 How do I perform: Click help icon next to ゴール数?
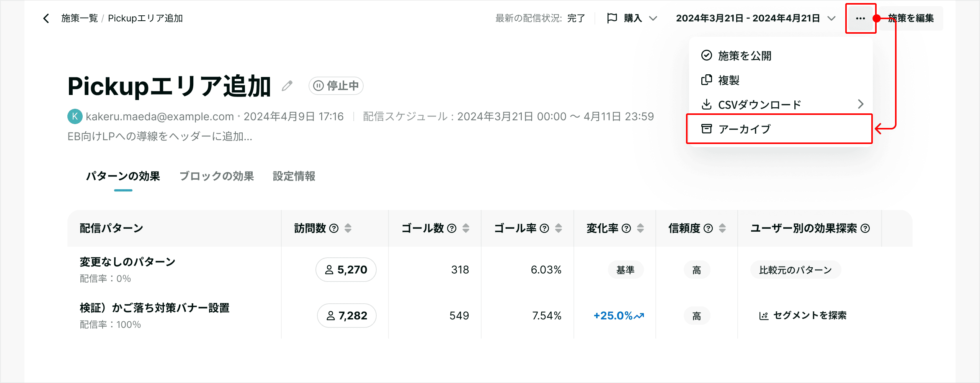[x=452, y=228]
